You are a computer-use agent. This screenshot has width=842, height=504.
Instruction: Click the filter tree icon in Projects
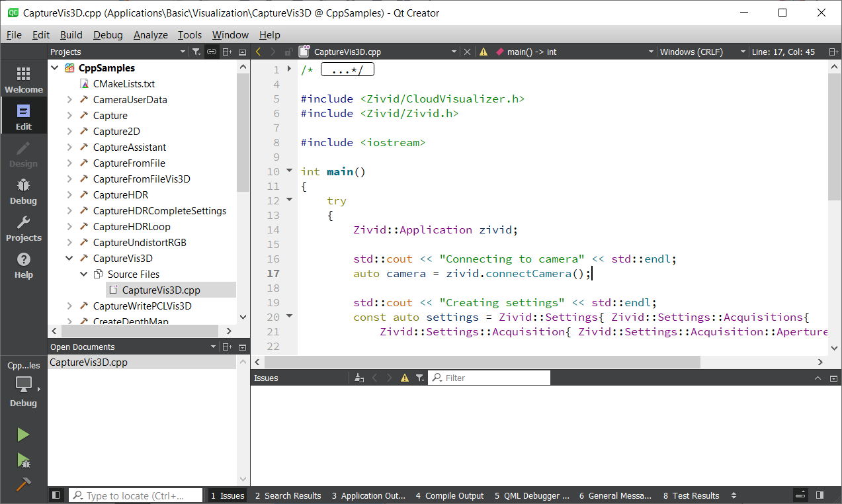coord(196,52)
